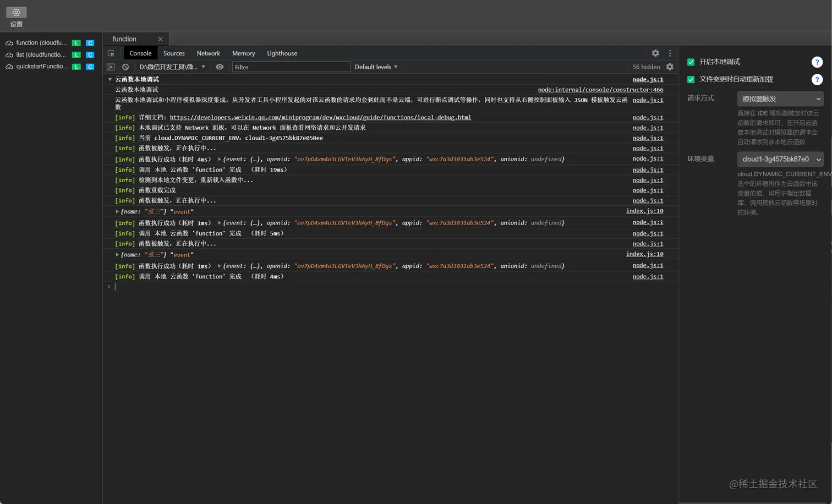Click the 调用 本地 云函数 'function' 完成 19ms message
The height and width of the screenshot is (504, 832).
[x=212, y=170]
